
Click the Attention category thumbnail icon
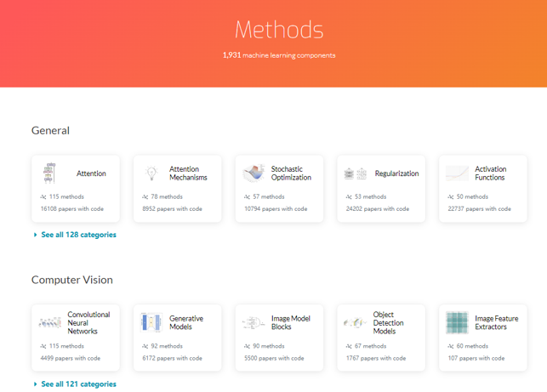tap(49, 173)
